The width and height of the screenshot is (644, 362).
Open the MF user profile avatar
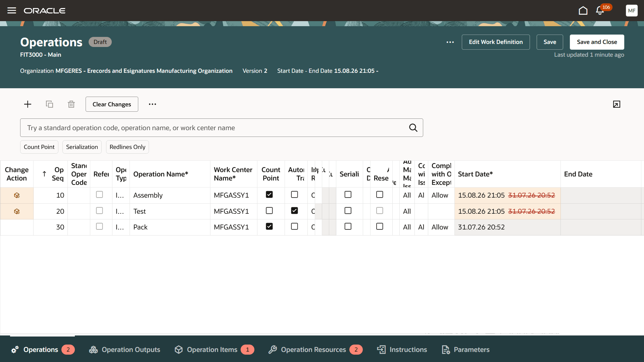pyautogui.click(x=632, y=11)
